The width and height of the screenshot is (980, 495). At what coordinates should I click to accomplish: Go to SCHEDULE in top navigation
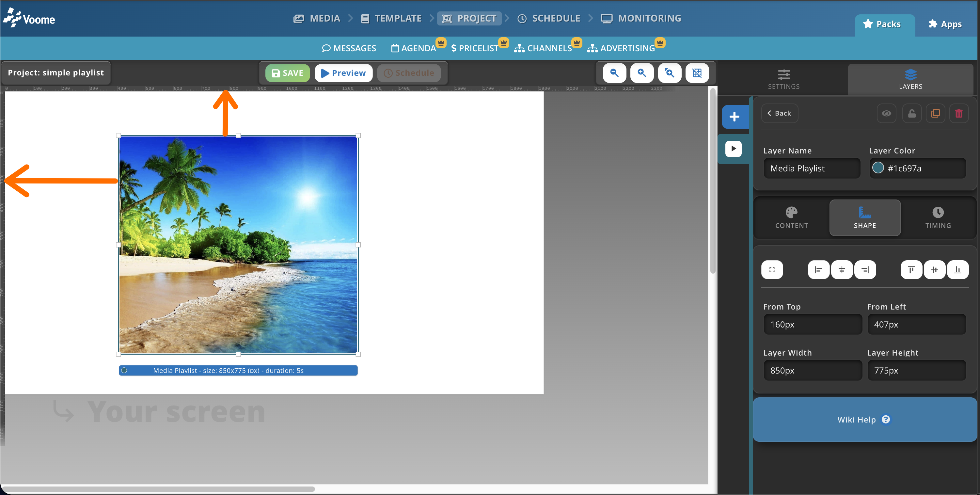[548, 18]
